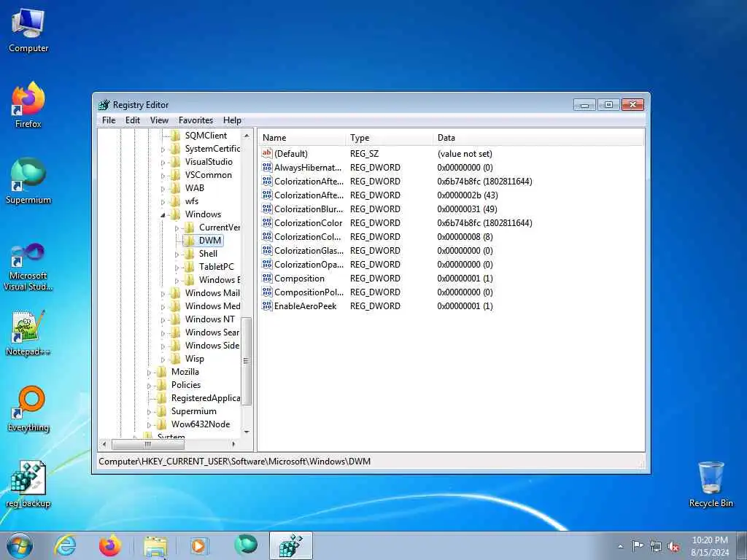
Task: Select the Supermium registry key
Action: click(x=193, y=411)
